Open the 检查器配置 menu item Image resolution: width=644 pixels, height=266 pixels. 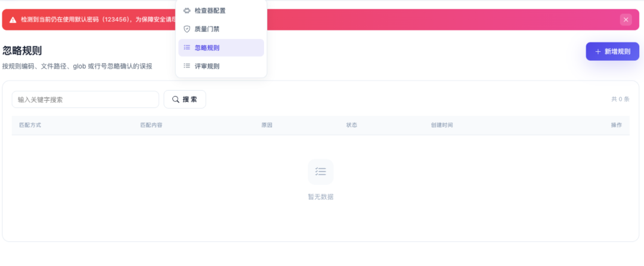tap(221, 11)
